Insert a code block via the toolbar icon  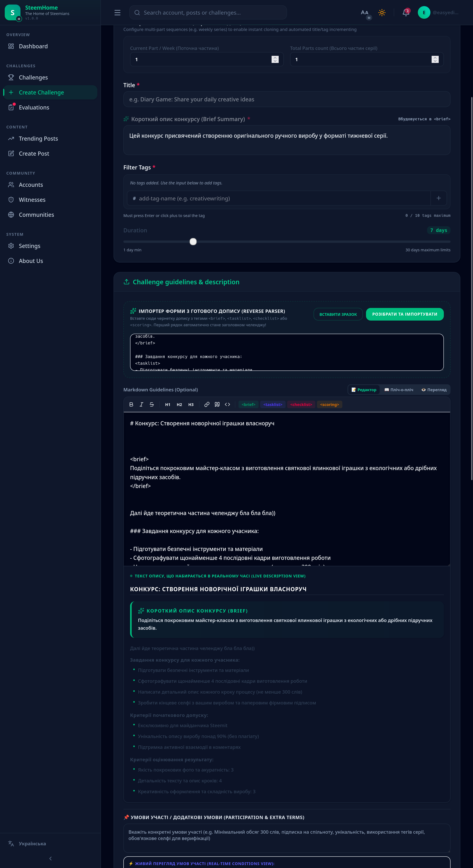tap(228, 405)
